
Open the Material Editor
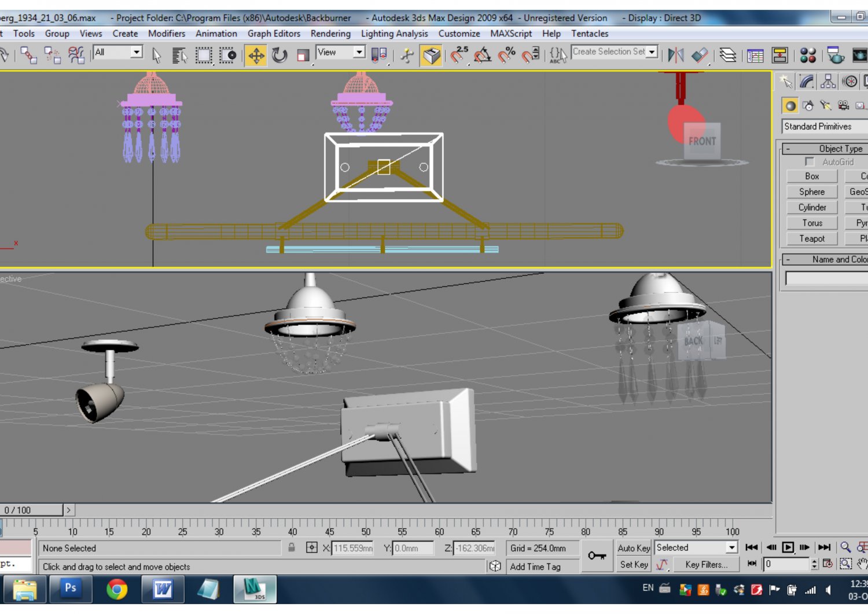(808, 56)
